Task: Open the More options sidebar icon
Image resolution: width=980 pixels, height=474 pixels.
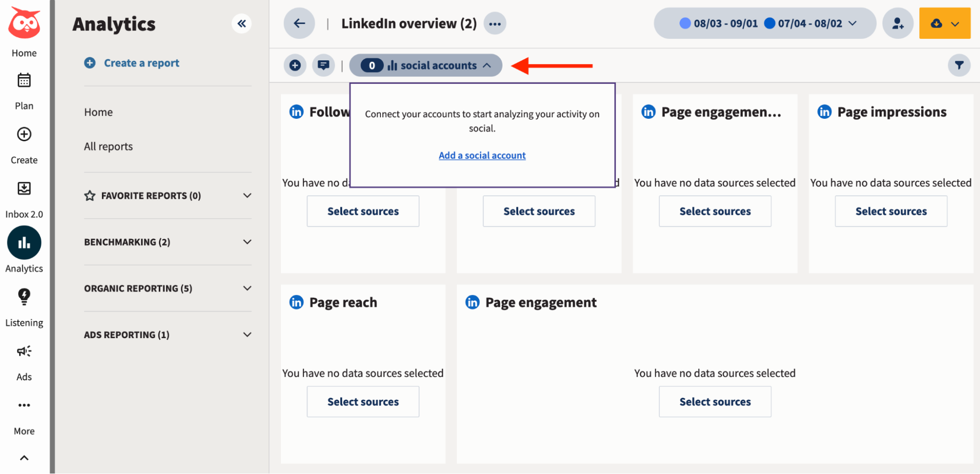Action: (x=24, y=404)
